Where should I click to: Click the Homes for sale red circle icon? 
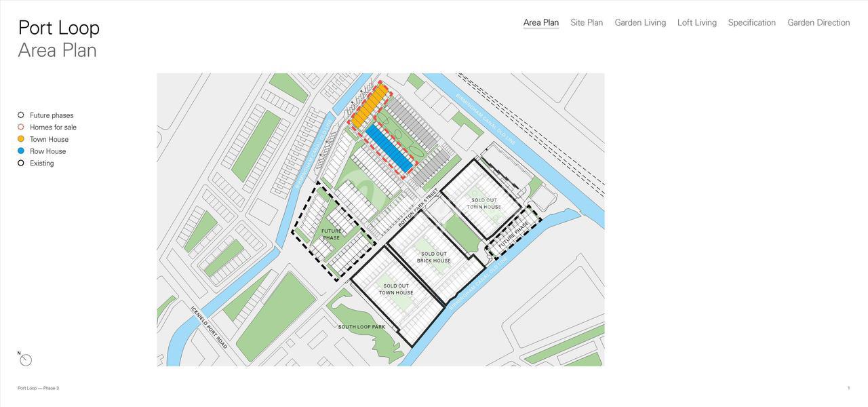[21, 127]
